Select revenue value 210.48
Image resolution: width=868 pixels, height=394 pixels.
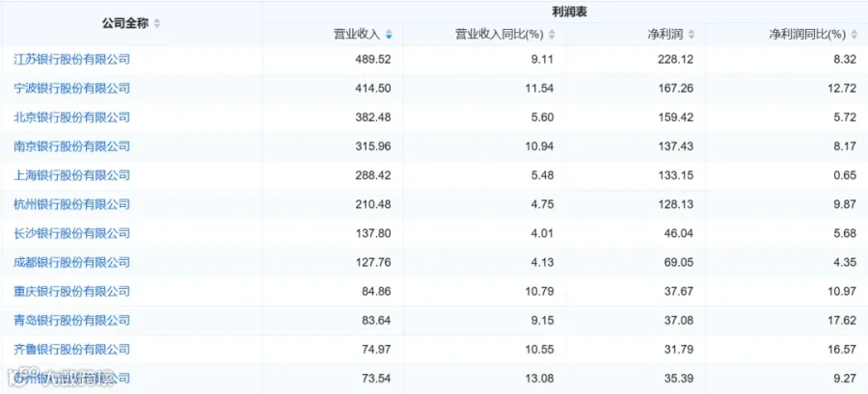(x=373, y=204)
